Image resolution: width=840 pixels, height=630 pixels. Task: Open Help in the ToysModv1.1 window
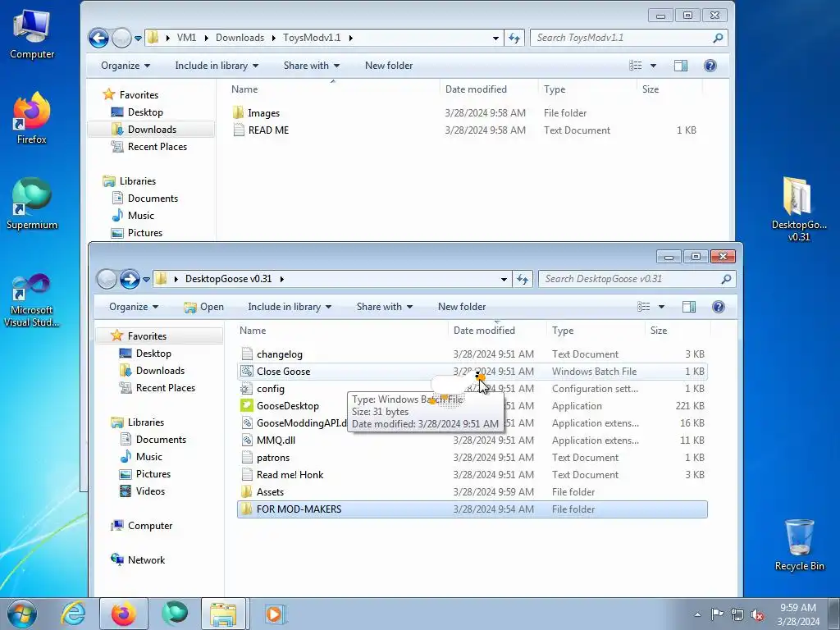coord(710,66)
